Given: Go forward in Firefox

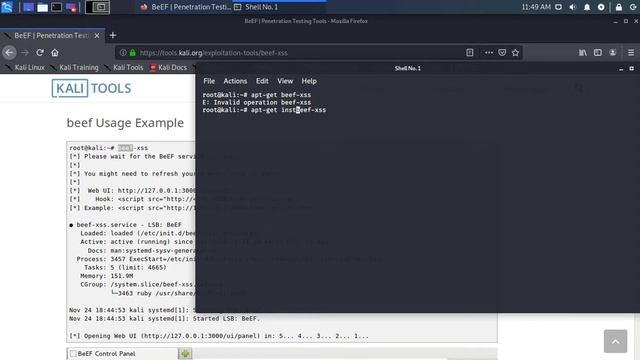Looking at the screenshot, I should click(x=24, y=53).
